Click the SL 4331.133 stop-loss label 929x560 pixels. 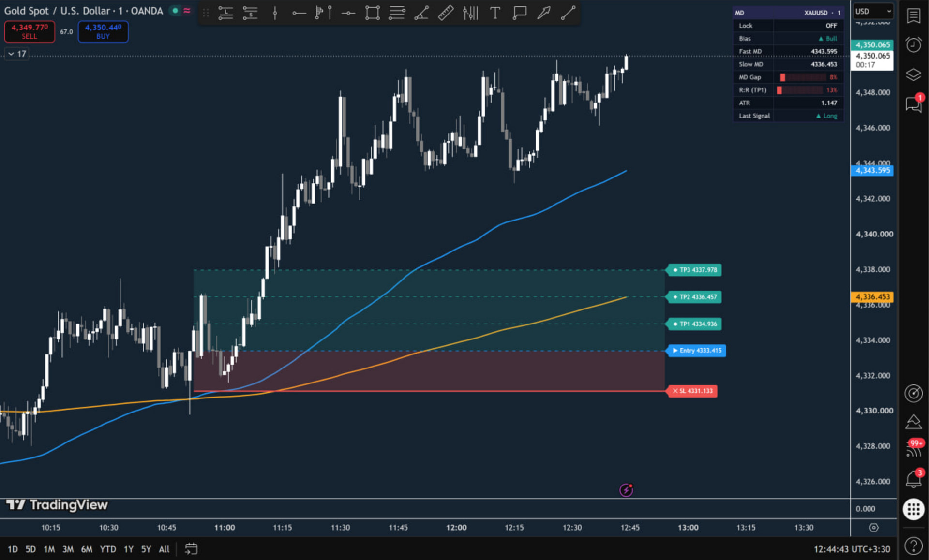point(692,391)
